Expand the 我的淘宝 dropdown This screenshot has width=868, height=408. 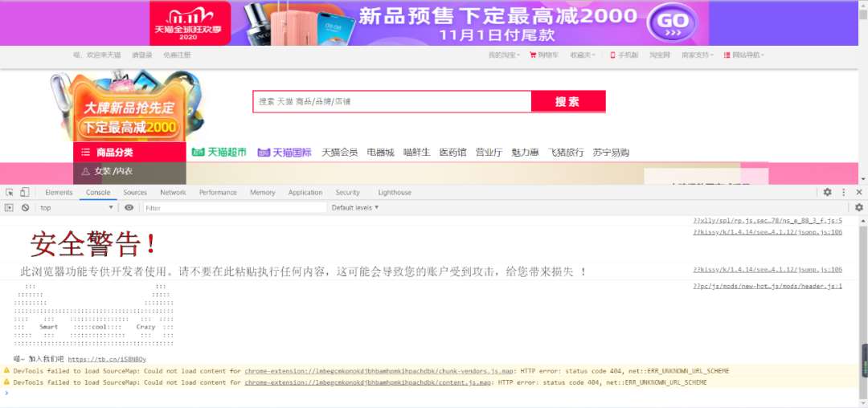(504, 55)
